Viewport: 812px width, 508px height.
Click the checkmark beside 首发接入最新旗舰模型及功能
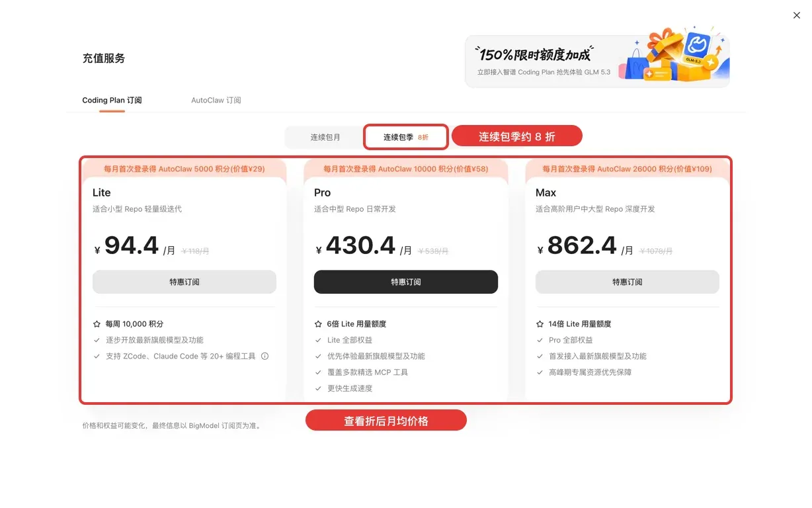(x=540, y=356)
